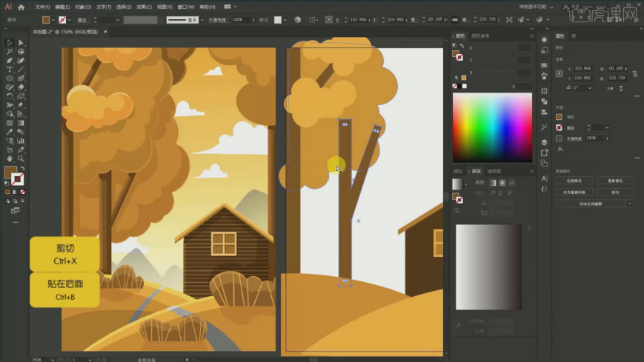Activate the Hand tool
644x362 pixels.
[10, 158]
